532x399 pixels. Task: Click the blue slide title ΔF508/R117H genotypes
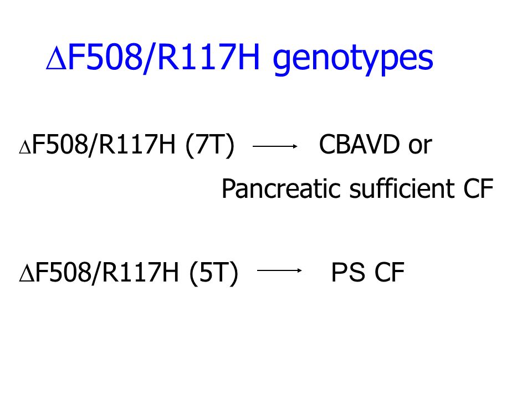click(239, 58)
